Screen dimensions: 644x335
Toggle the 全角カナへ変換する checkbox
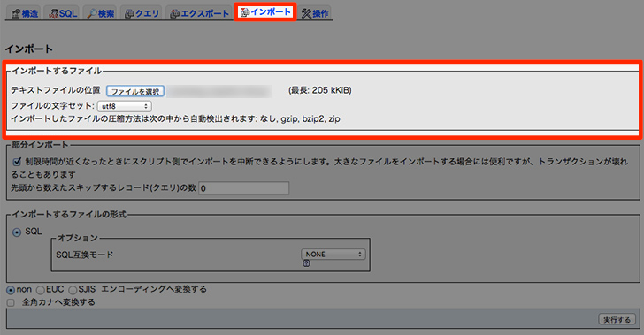11,302
